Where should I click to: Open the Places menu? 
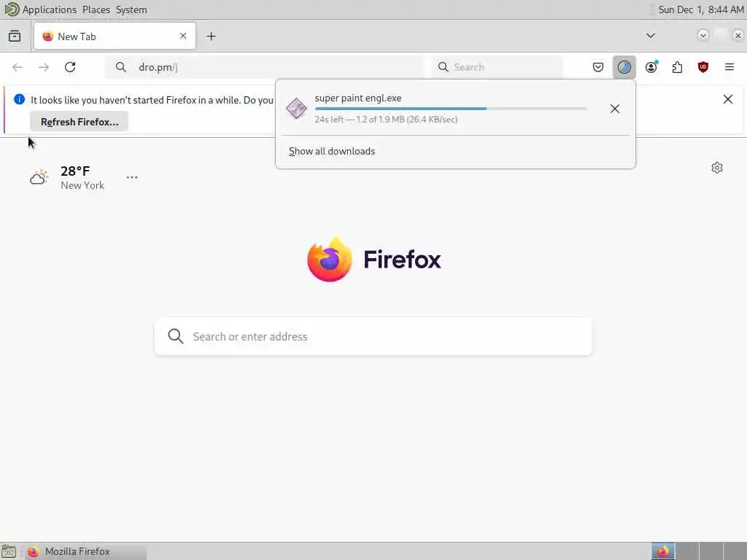[x=96, y=9]
